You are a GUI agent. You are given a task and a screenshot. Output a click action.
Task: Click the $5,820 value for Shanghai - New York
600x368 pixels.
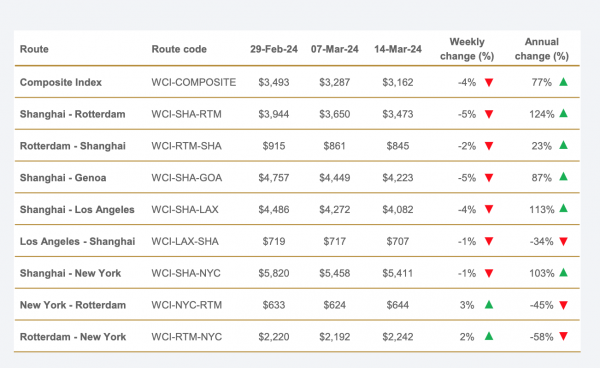274,273
